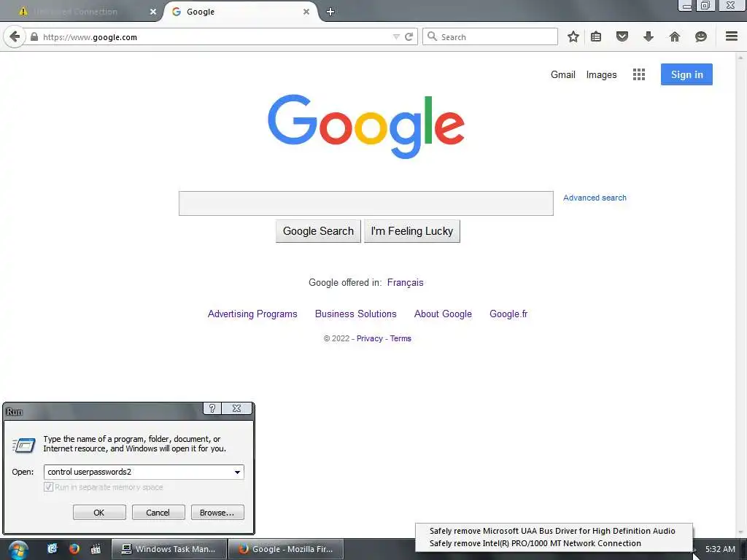
Task: Show bookmarks list icon
Action: (596, 36)
